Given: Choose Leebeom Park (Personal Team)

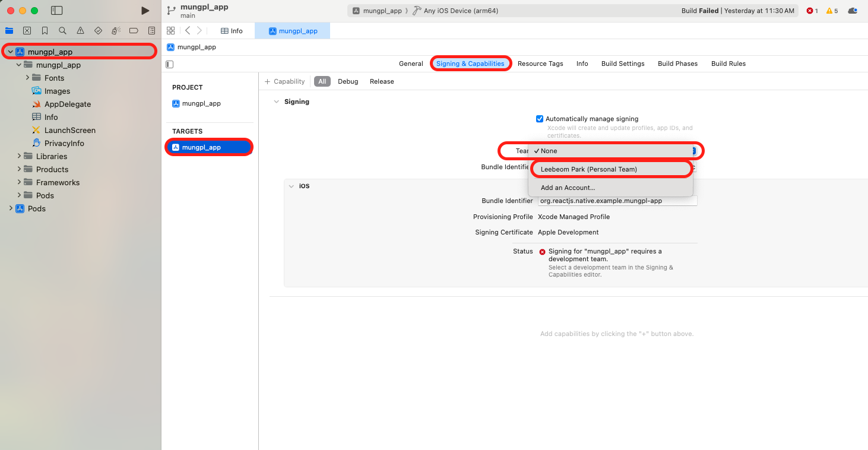Looking at the screenshot, I should (x=610, y=169).
